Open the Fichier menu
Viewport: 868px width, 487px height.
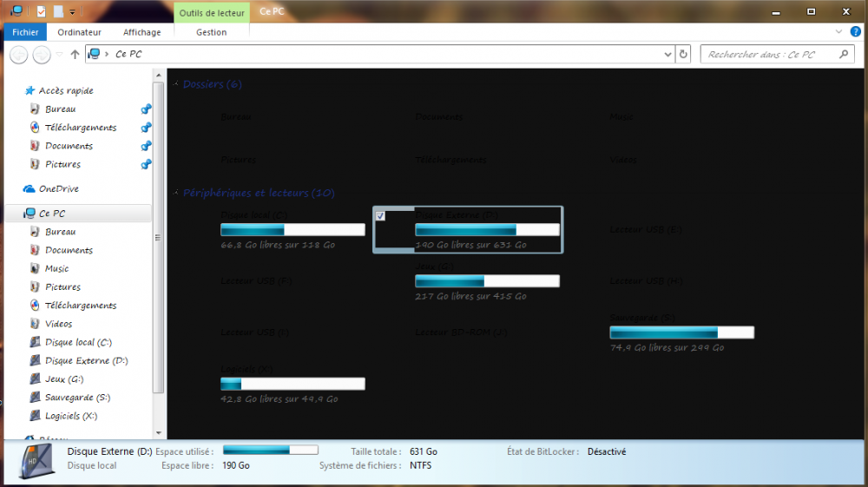[x=24, y=32]
